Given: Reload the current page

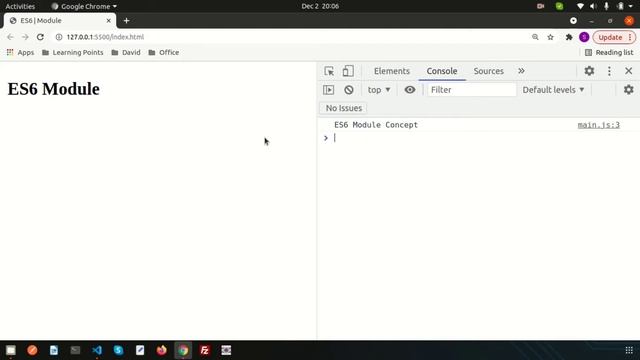Looking at the screenshot, I should [x=40, y=37].
